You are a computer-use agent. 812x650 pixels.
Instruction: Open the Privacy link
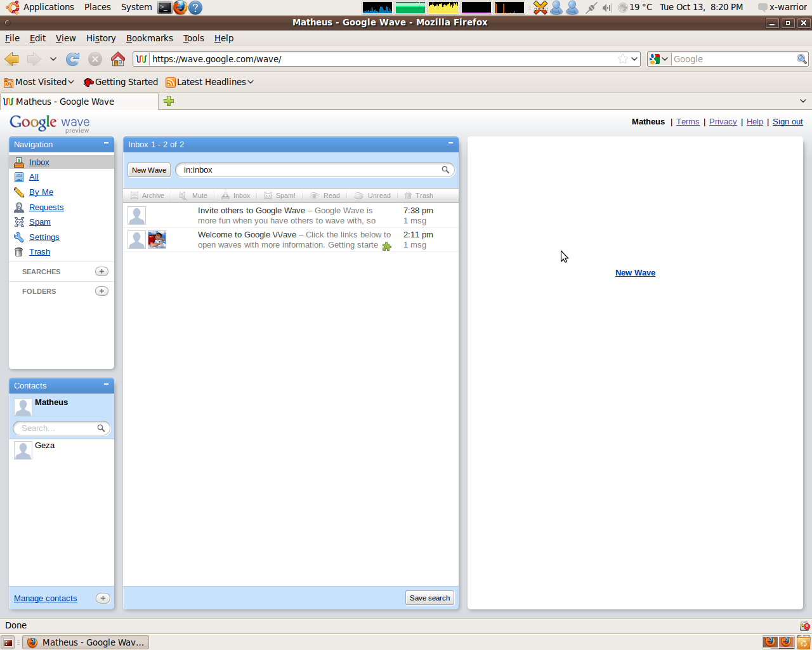coord(723,122)
